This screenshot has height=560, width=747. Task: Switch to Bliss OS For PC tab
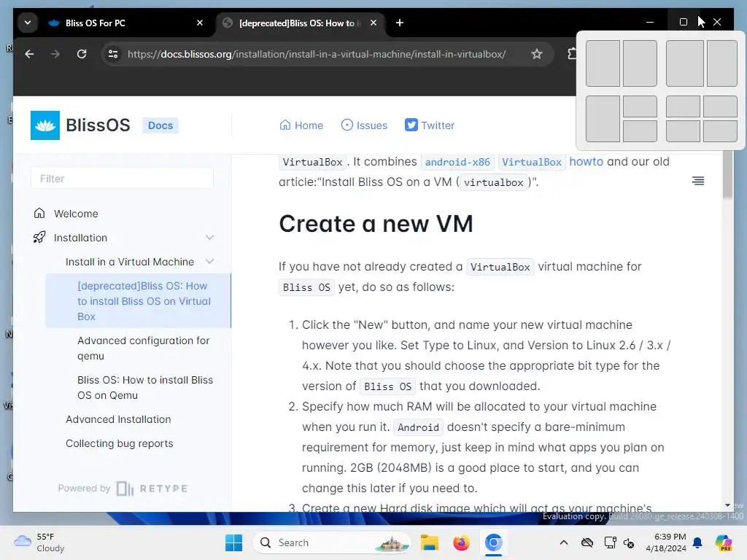tap(126, 23)
